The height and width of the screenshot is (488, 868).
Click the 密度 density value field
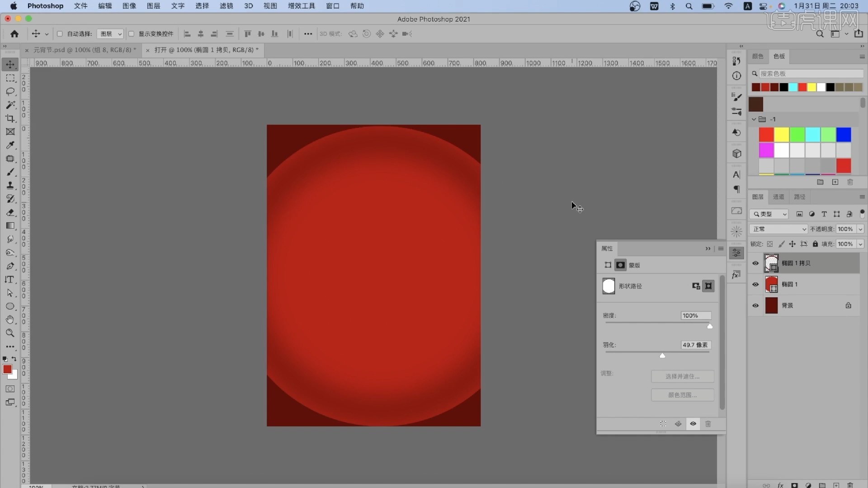click(x=696, y=316)
